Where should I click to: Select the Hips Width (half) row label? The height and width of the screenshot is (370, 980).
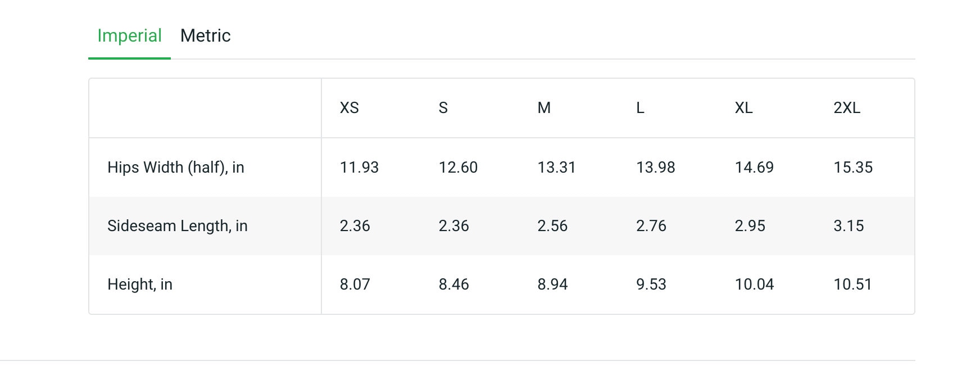pyautogui.click(x=176, y=168)
